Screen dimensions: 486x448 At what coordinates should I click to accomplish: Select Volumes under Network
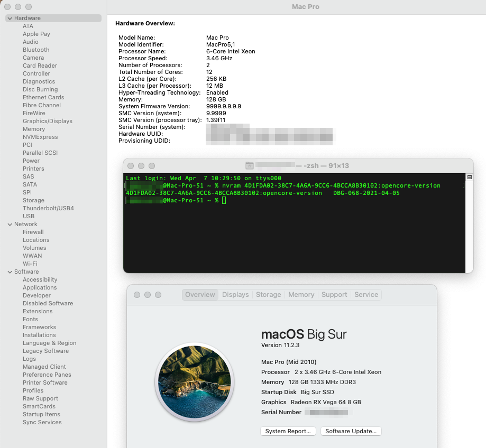point(34,248)
